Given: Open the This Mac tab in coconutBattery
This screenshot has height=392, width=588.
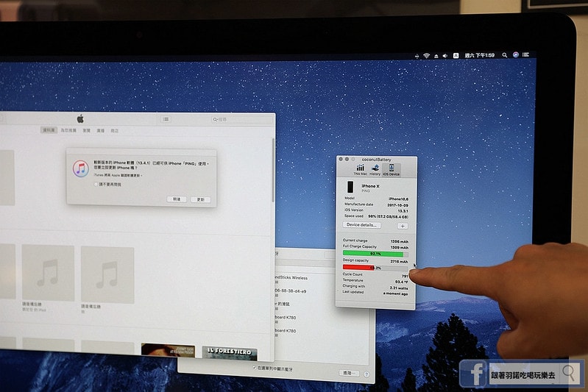Looking at the screenshot, I should click(x=361, y=170).
